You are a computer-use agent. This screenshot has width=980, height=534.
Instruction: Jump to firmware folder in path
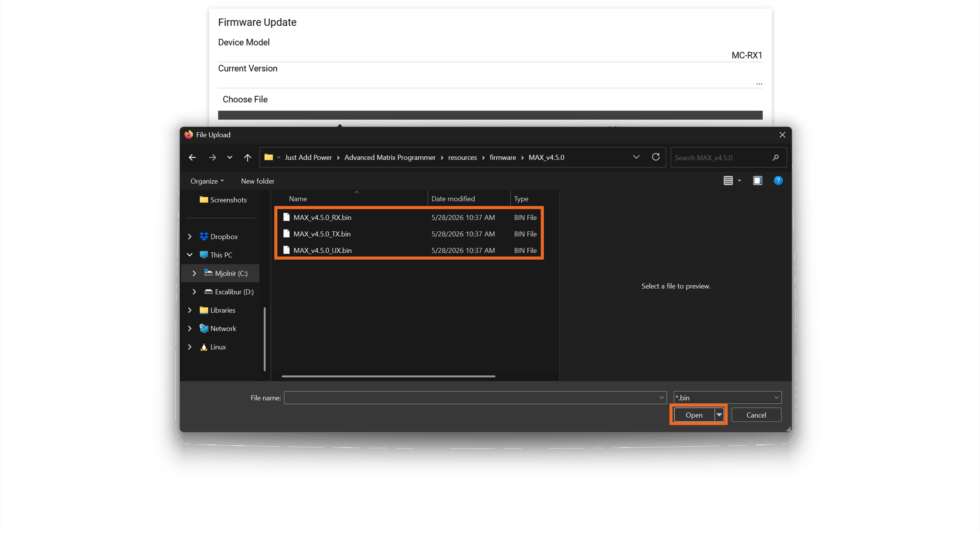point(503,158)
